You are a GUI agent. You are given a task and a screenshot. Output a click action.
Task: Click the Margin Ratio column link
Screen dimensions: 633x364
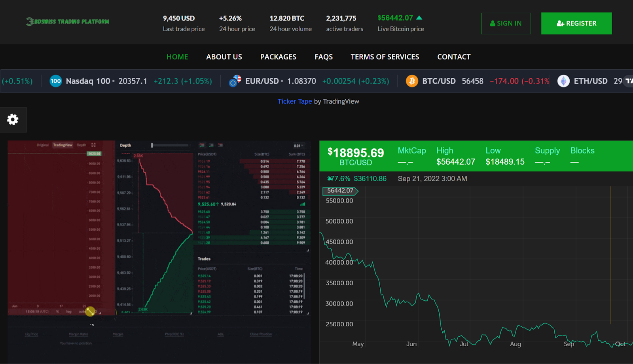78,334
